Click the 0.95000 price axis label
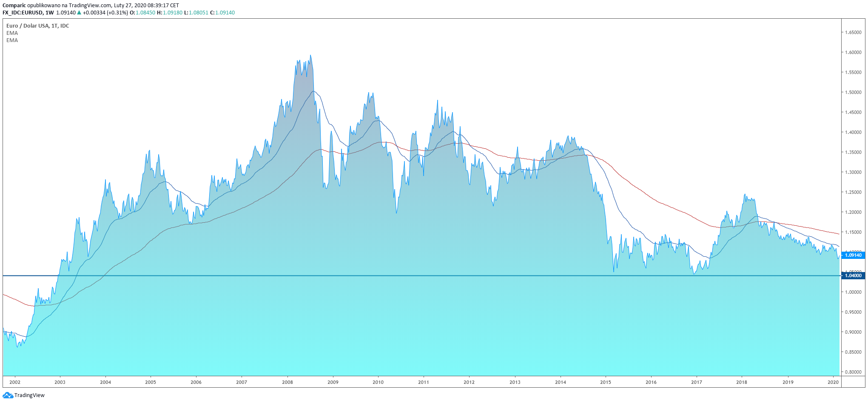 pyautogui.click(x=853, y=312)
